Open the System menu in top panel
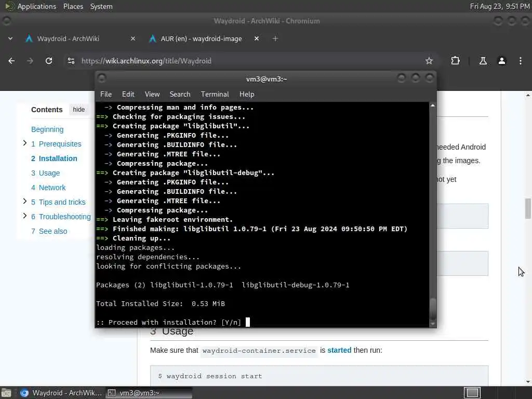This screenshot has height=399, width=532. click(101, 6)
